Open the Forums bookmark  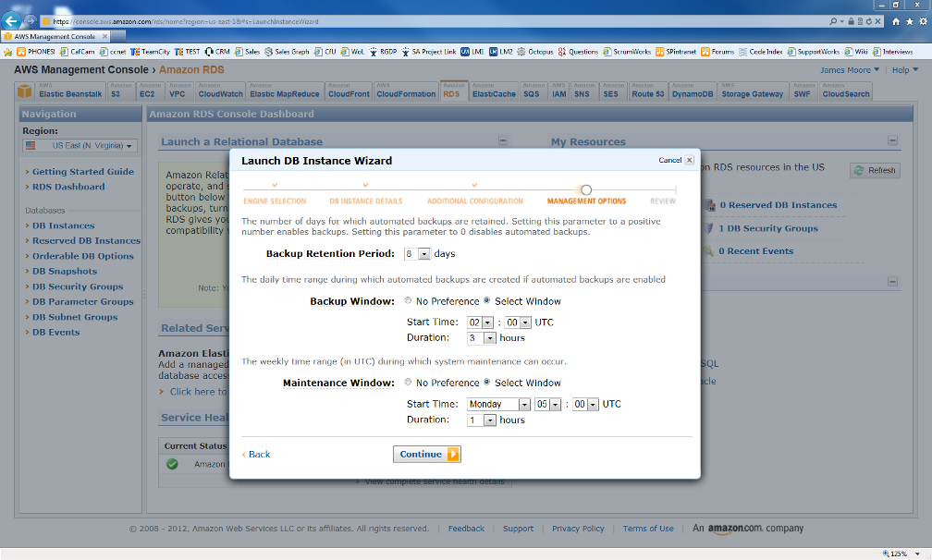coord(717,52)
